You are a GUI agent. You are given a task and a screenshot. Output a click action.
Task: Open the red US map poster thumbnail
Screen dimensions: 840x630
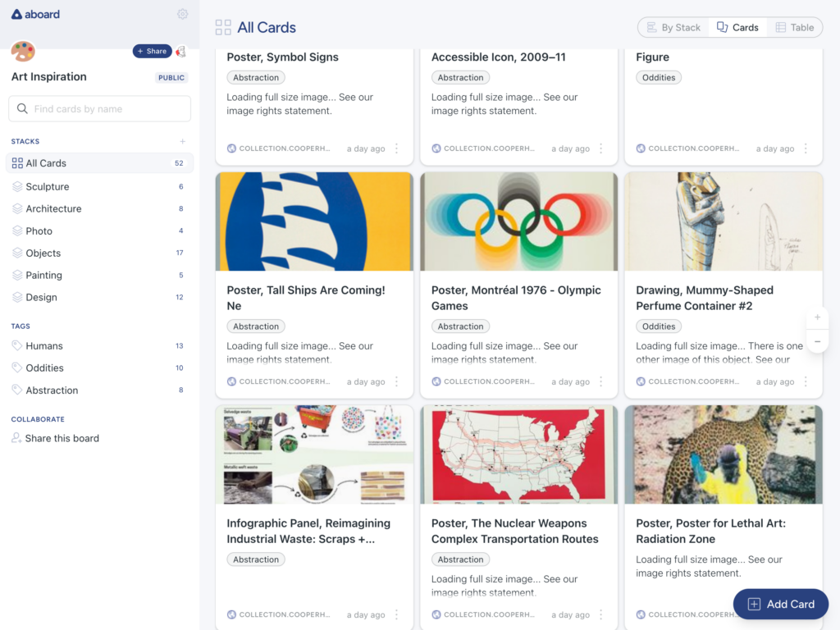[x=519, y=454]
